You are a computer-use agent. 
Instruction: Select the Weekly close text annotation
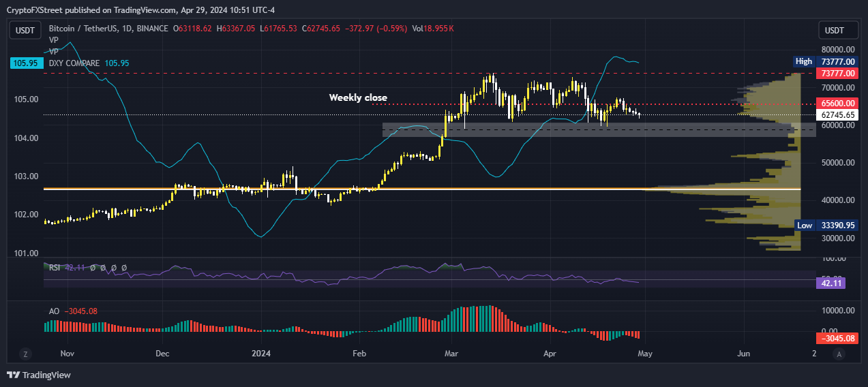358,97
